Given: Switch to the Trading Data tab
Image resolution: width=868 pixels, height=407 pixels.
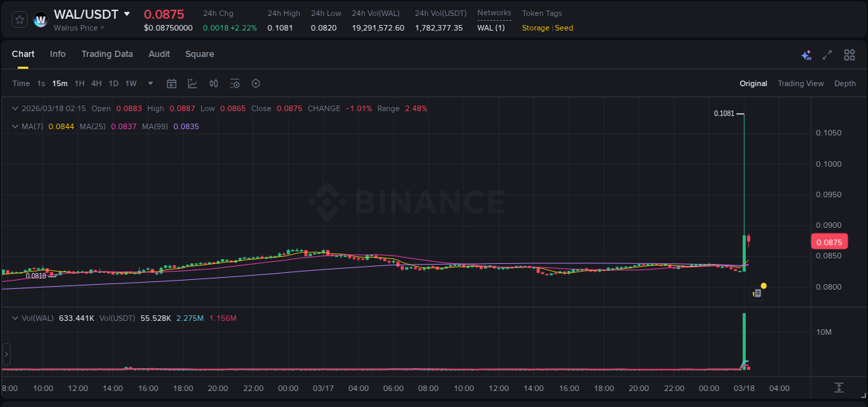Looking at the screenshot, I should click(107, 53).
